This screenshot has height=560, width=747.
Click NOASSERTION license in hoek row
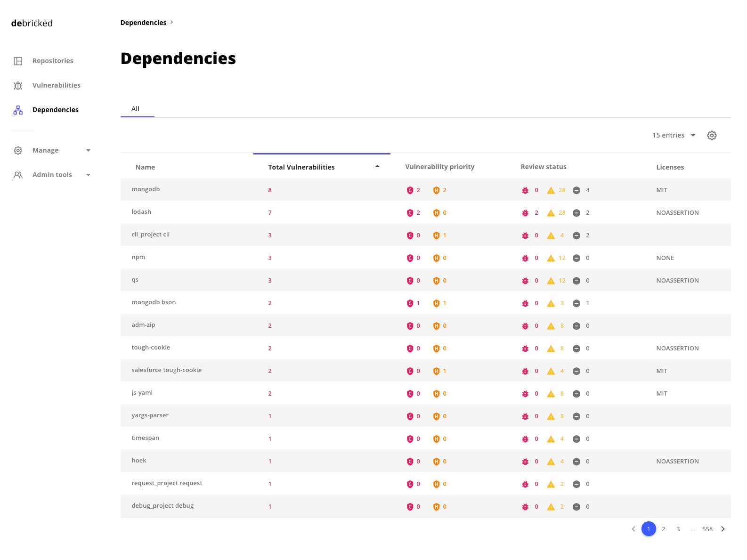[x=677, y=462]
